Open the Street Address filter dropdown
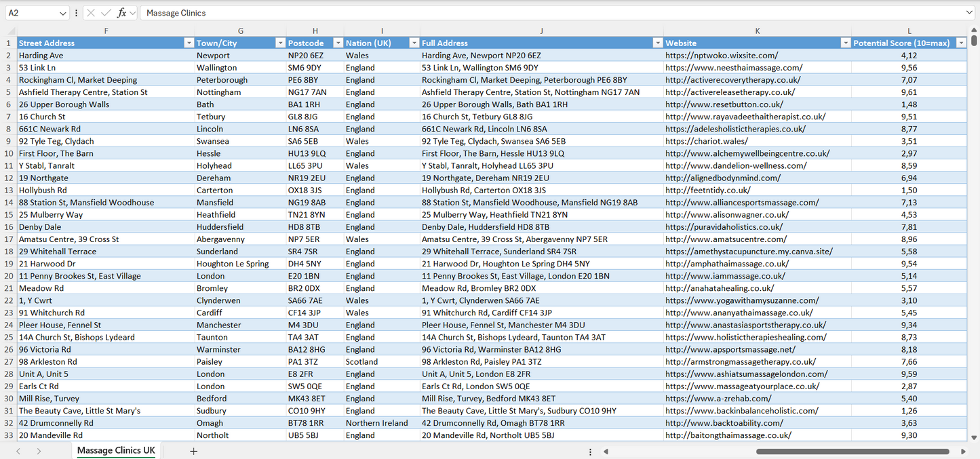Screen dimensions: 980x459 coord(189,43)
